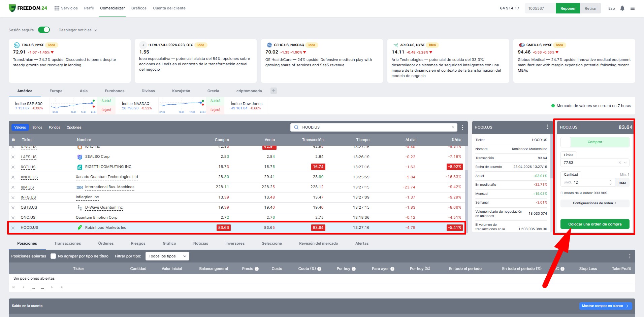644x317 pixels.
Task: Jump to last positions page
Action: (x=62, y=287)
